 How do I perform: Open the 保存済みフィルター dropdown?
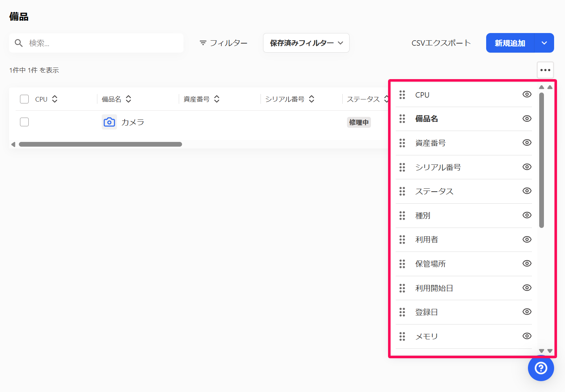(x=306, y=43)
